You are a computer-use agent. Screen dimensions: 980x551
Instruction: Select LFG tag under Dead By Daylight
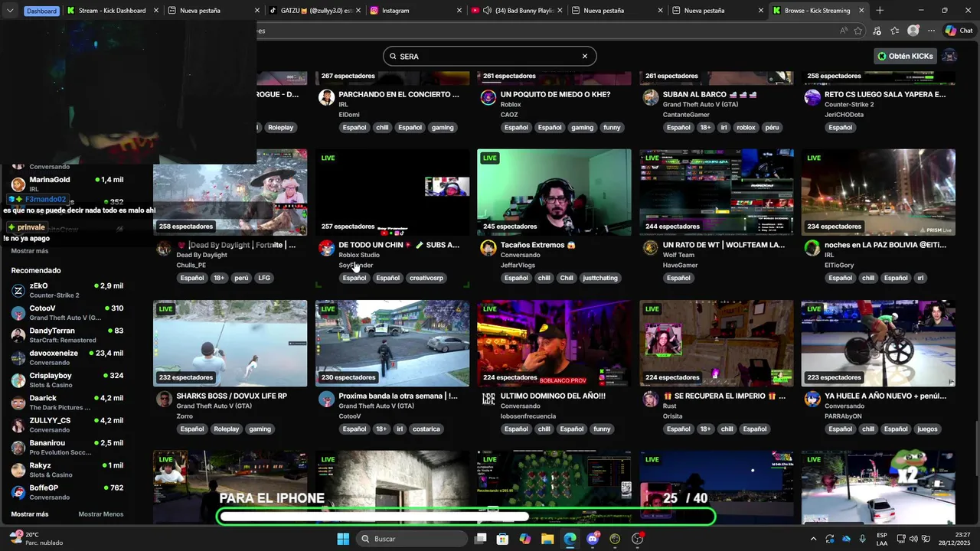(x=264, y=278)
